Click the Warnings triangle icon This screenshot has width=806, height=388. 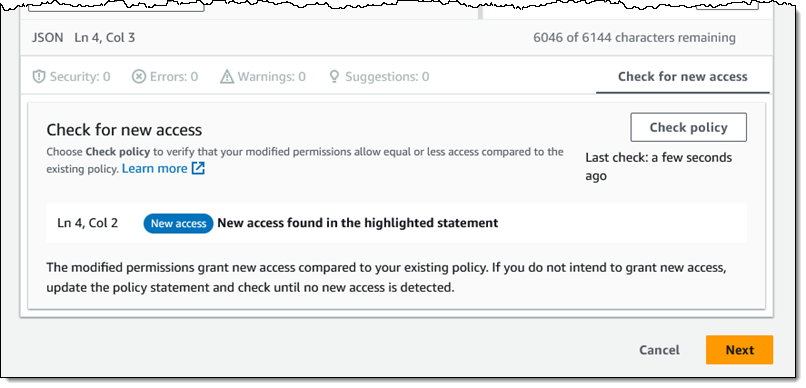[x=227, y=77]
